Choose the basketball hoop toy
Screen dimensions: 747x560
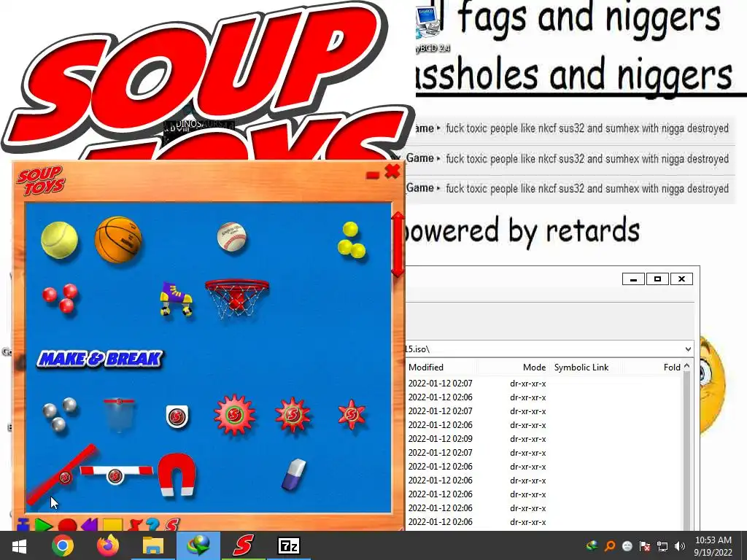tap(237, 298)
